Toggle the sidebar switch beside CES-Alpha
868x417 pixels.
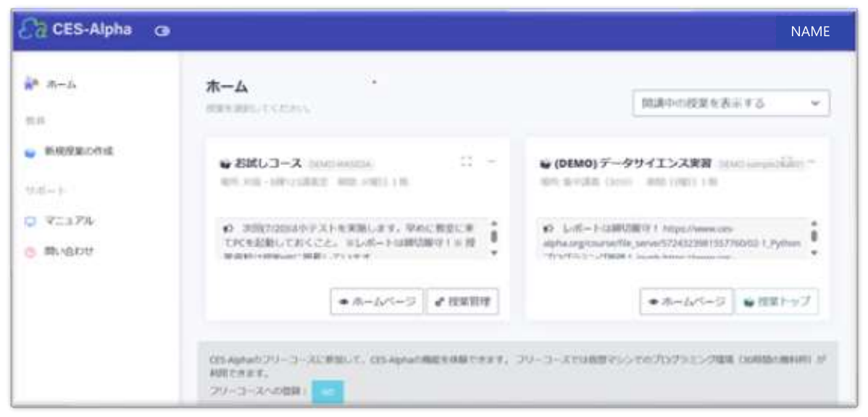pos(162,32)
